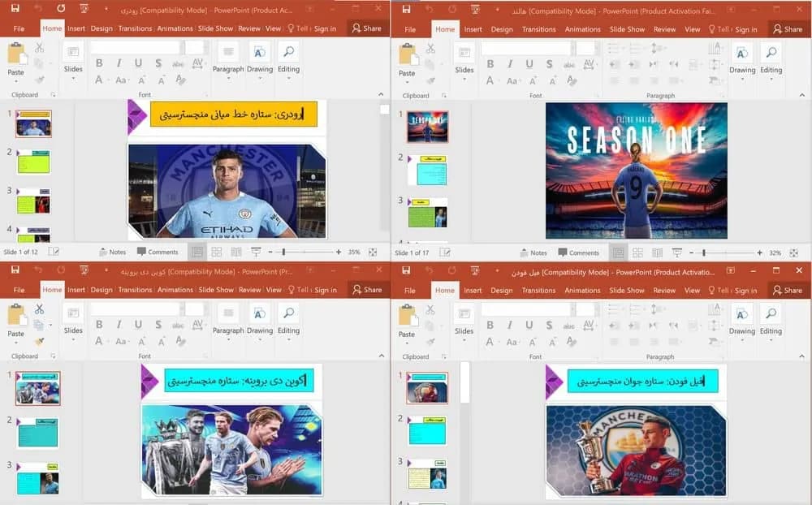The width and height of the screenshot is (812, 505).
Task: Toggle Bold in the Rodri window
Action: [x=99, y=63]
